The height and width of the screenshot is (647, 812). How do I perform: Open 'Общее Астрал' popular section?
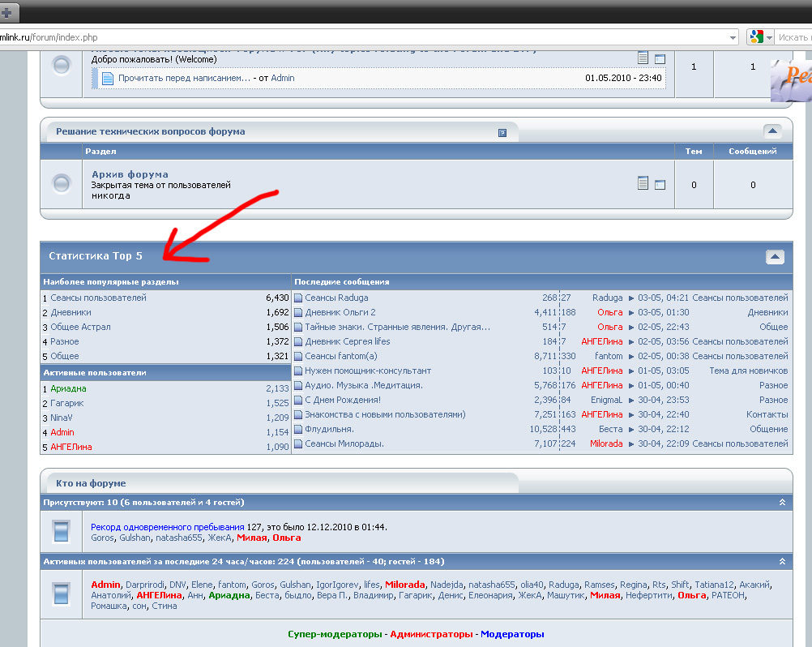[x=80, y=327]
